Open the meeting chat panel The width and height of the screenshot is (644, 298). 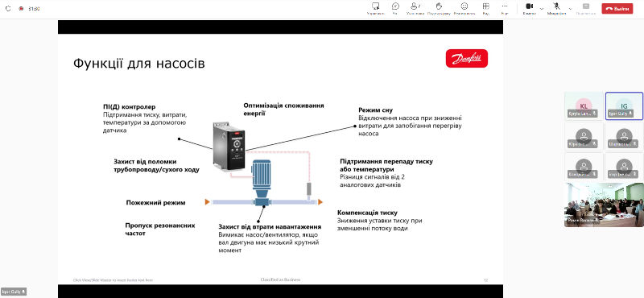pos(395,9)
